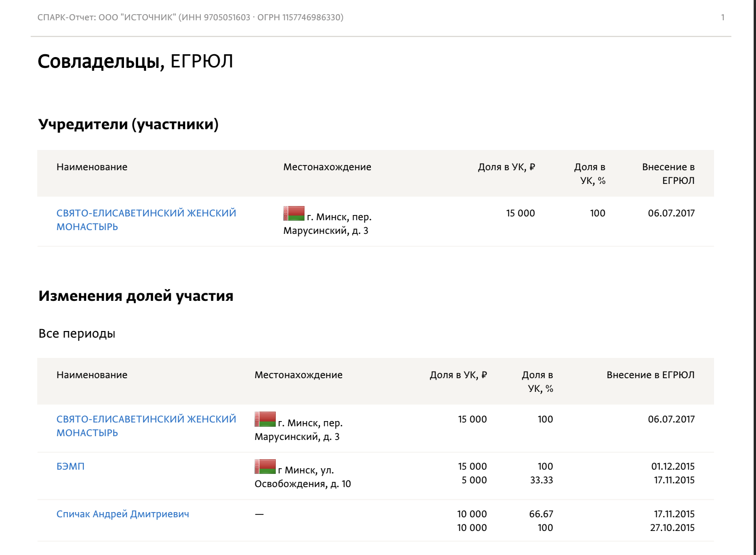Open СВЯТО-ЕЛИСАВЕТИНСКИЙ ЖЕНСКИЙ МОНАСТЫРЬ link in Учредители table
The width and height of the screenshot is (756, 555).
pos(146,220)
